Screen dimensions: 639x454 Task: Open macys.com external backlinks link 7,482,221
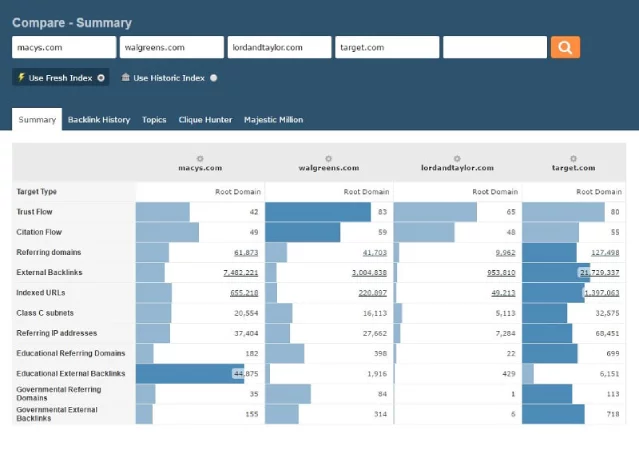coord(241,273)
